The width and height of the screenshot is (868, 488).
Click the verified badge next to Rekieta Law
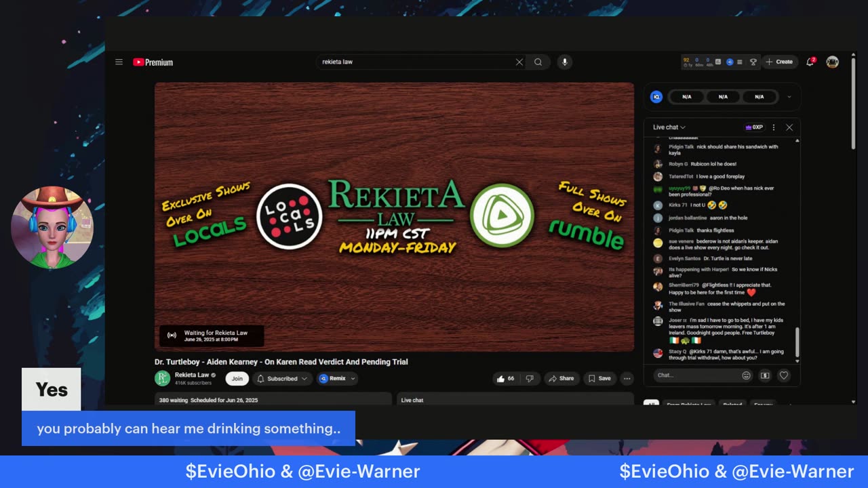(214, 375)
